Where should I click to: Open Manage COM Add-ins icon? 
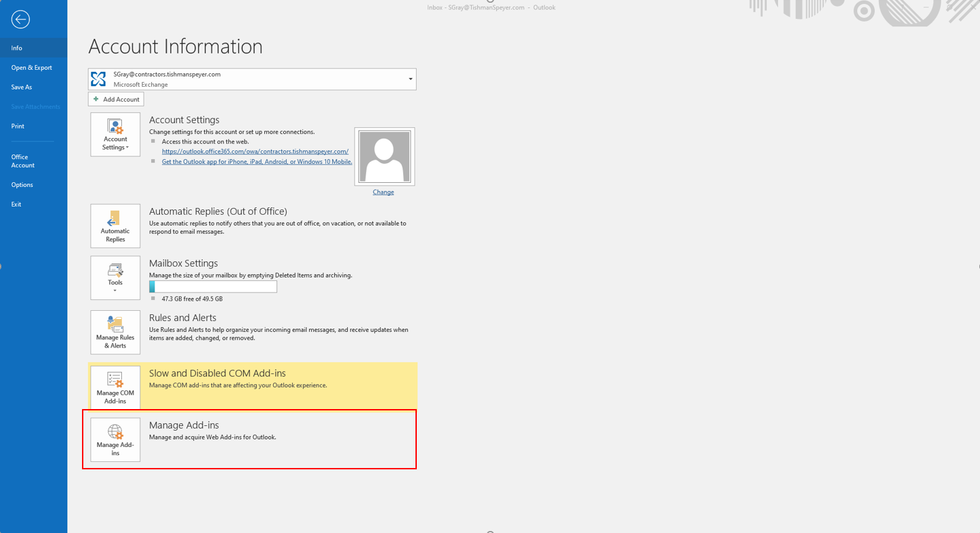[x=115, y=388]
